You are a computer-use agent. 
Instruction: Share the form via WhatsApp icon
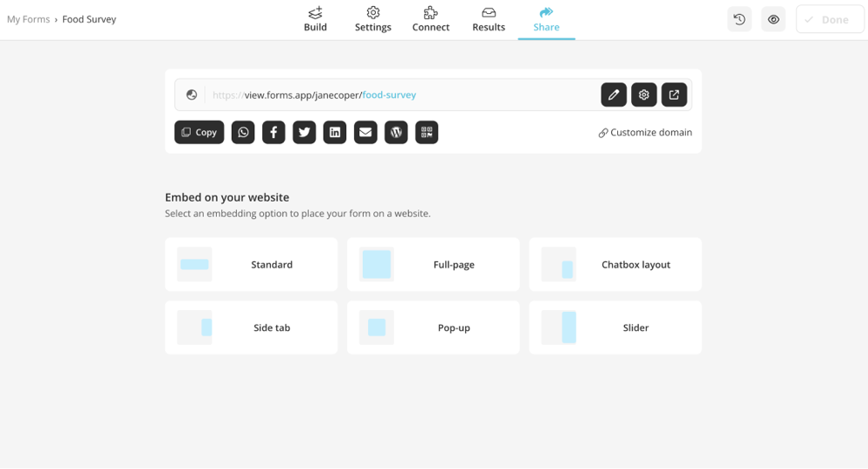pos(243,132)
